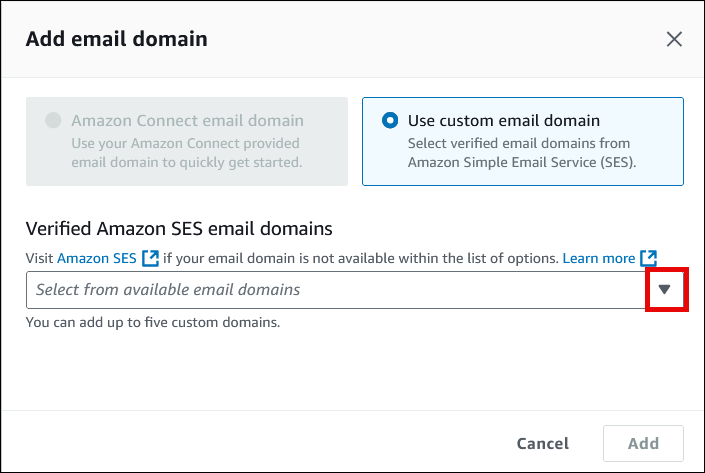The width and height of the screenshot is (705, 473).
Task: Open the Learn more link
Action: pos(598,258)
